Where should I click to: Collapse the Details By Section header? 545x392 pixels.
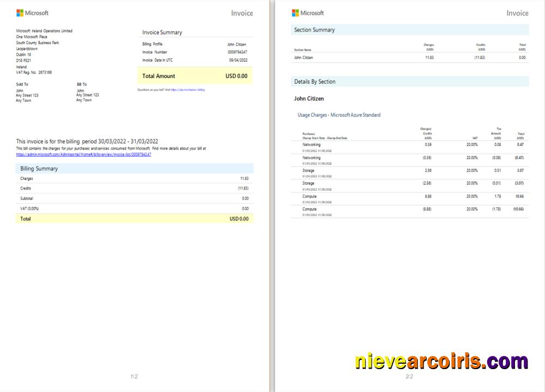click(315, 81)
